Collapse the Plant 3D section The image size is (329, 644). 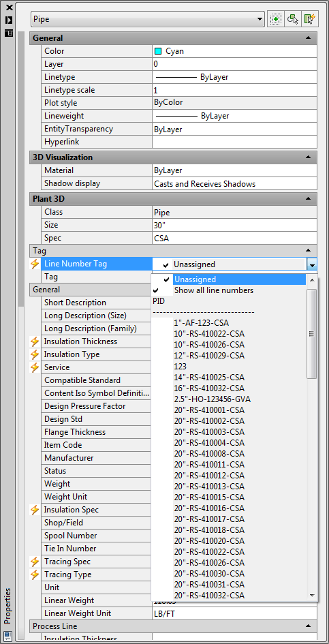pos(308,199)
